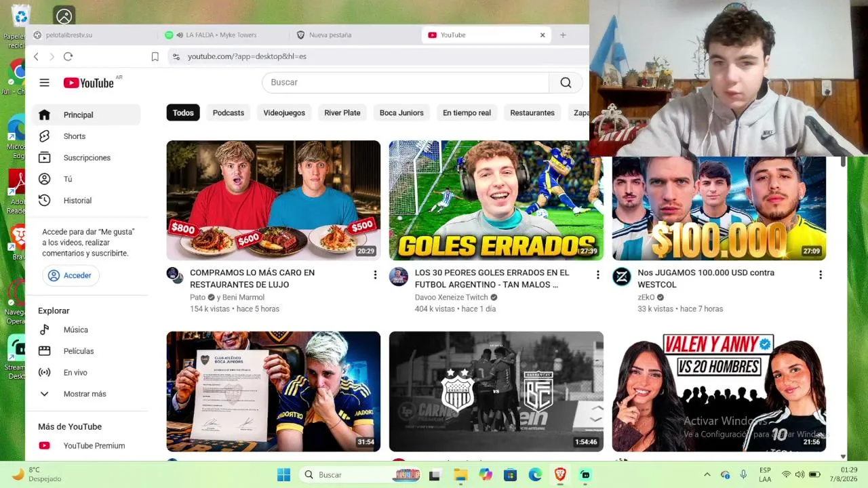Select the Todos filter chip

(183, 113)
